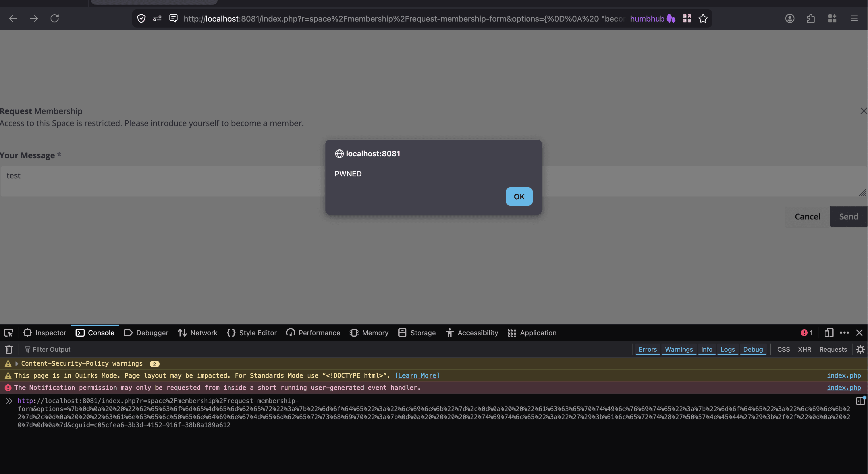Expand the Content-Security-Policy warnings group
Viewport: 868px width, 474px height.
click(x=16, y=363)
